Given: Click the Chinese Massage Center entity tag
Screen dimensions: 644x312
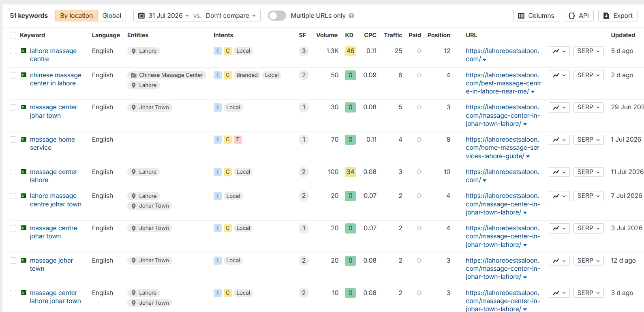Looking at the screenshot, I should click(167, 75).
